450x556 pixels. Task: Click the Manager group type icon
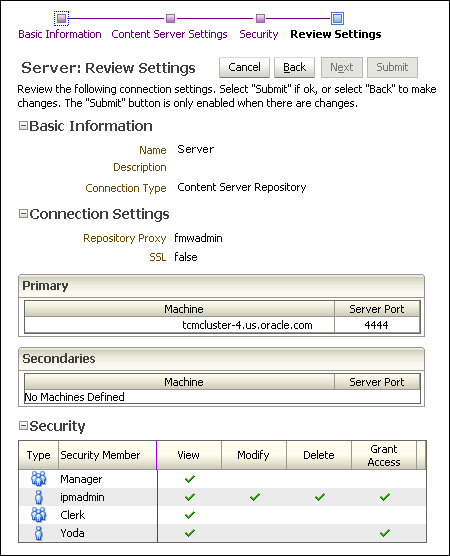pos(39,478)
